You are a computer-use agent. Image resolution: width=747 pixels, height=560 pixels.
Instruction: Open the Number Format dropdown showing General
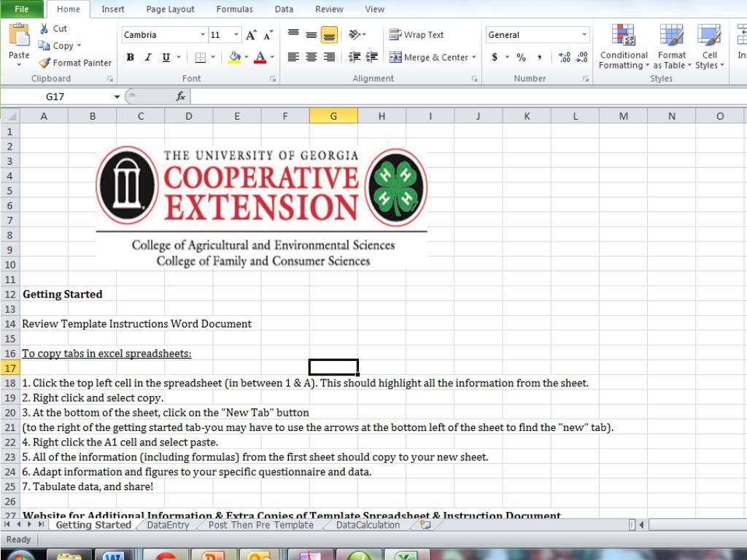pos(584,35)
